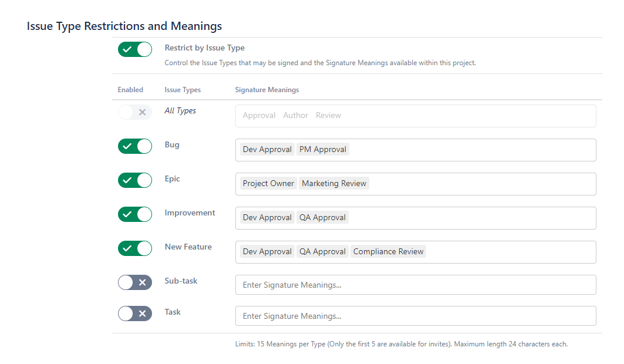
Task: Select Dev Approval tag in New Feature row
Action: coord(267,252)
